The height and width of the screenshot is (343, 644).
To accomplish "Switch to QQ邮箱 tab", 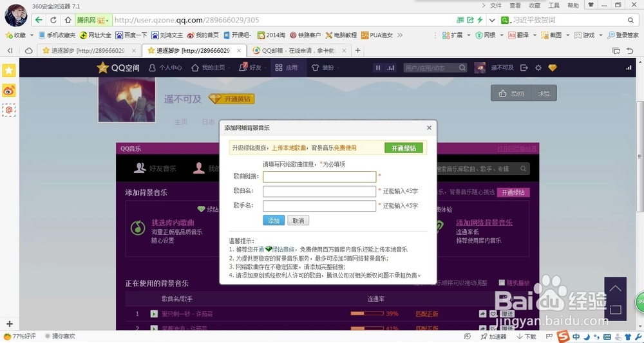I will tap(300, 50).
